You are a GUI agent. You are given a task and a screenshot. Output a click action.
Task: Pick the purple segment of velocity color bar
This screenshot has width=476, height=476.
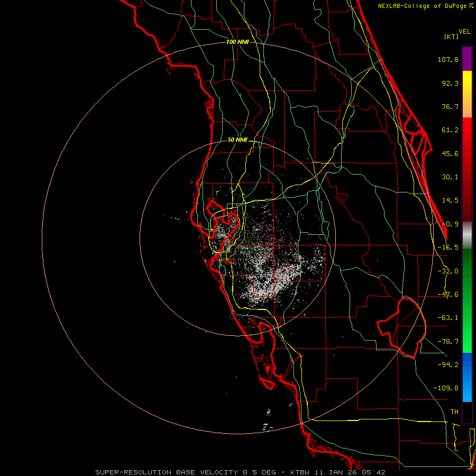467,59
